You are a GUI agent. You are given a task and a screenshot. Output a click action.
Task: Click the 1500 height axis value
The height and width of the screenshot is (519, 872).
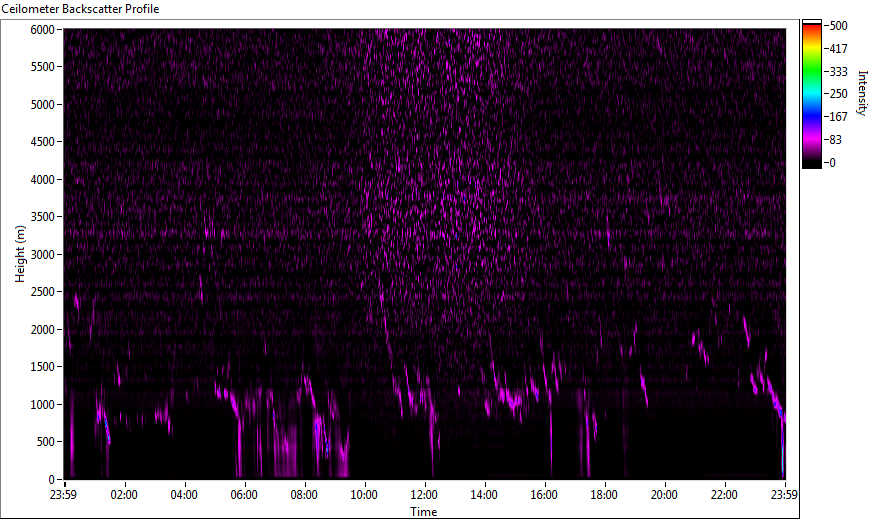tap(42, 367)
